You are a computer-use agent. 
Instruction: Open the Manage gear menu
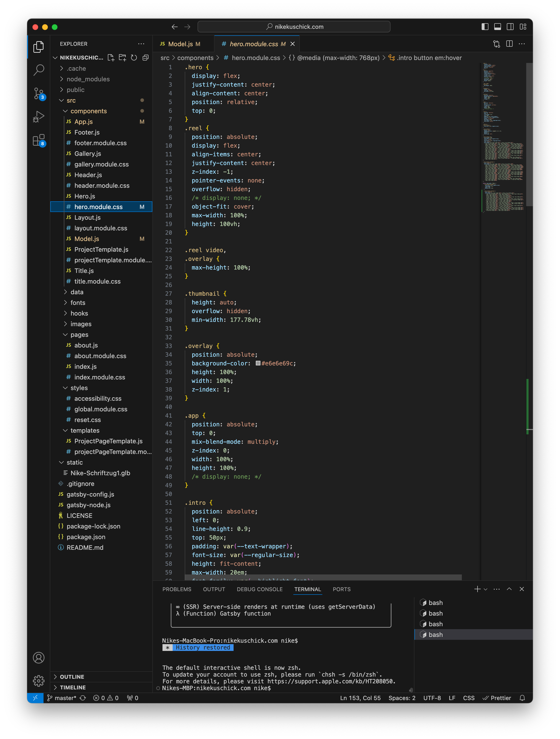point(39,680)
